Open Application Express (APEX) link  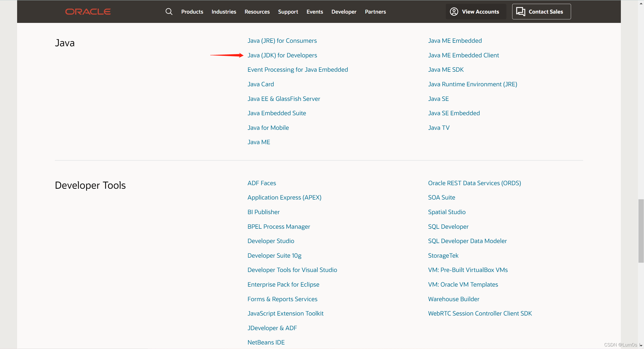point(284,198)
